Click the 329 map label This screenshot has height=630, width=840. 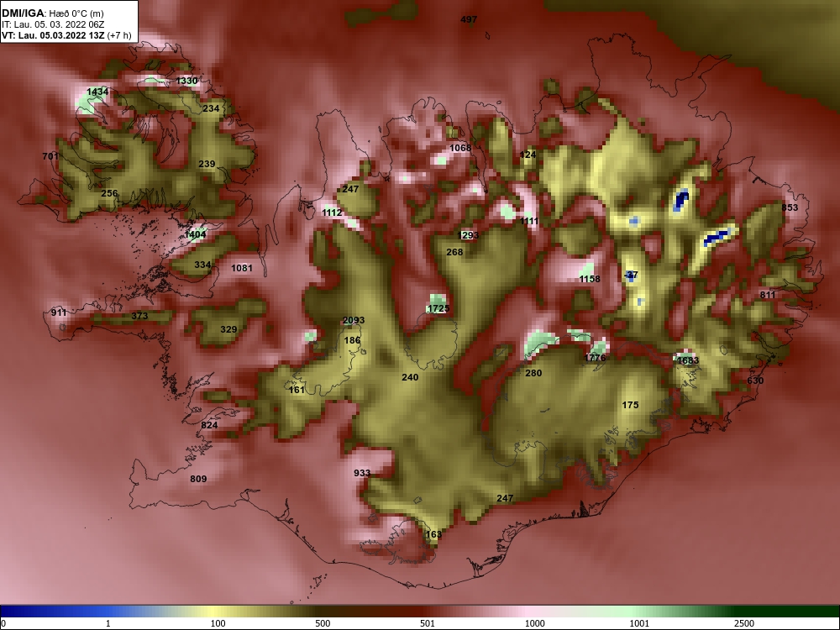click(228, 329)
